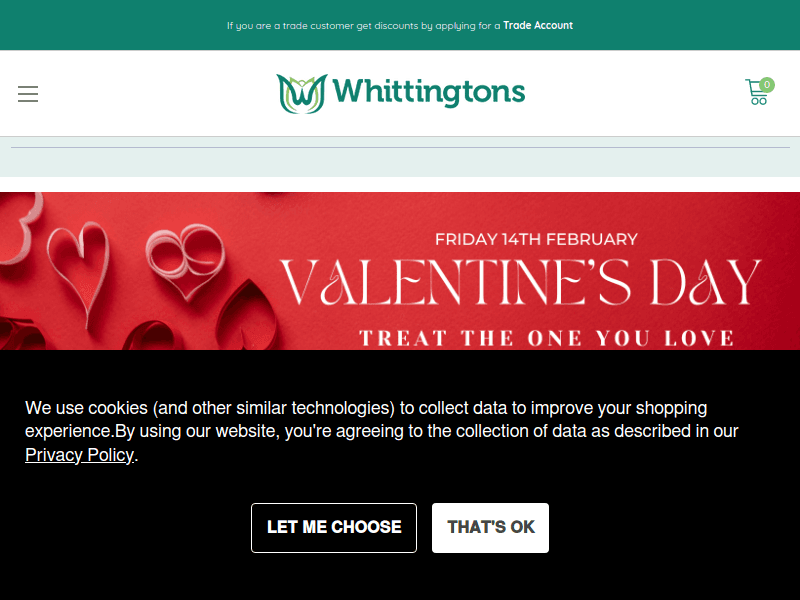Click the cart item count badge showing 0
Image resolution: width=800 pixels, height=600 pixels.
click(767, 84)
